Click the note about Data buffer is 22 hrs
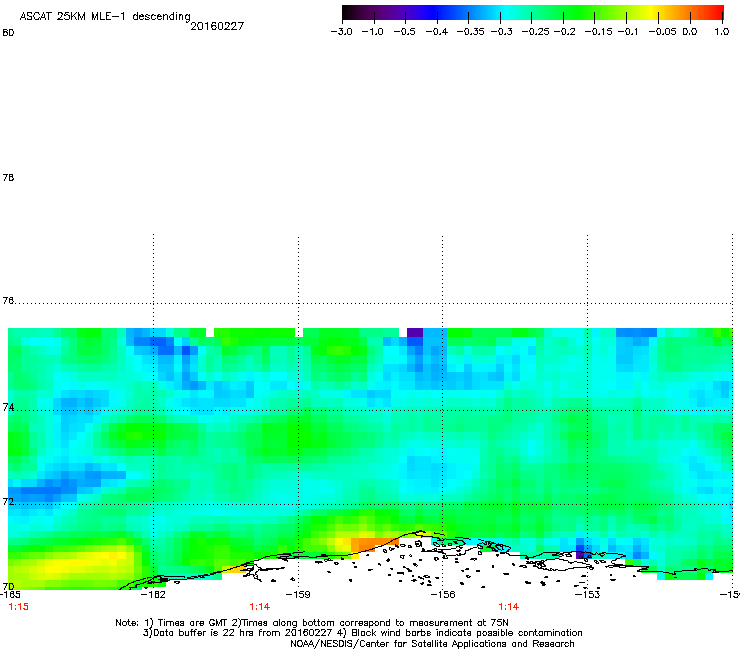This screenshot has width=740, height=650. coord(362,633)
